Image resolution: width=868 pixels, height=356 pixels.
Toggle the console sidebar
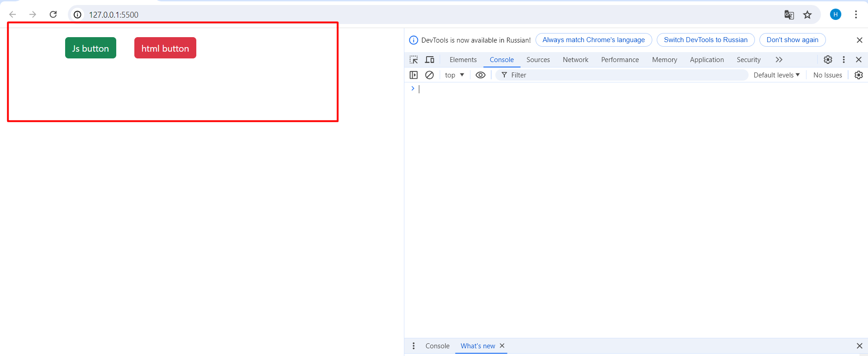414,75
